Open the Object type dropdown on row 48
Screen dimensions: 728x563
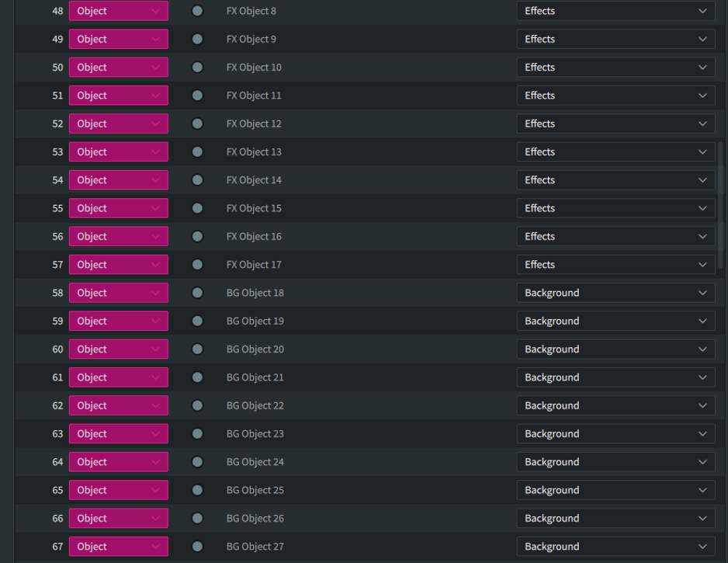[x=119, y=11]
